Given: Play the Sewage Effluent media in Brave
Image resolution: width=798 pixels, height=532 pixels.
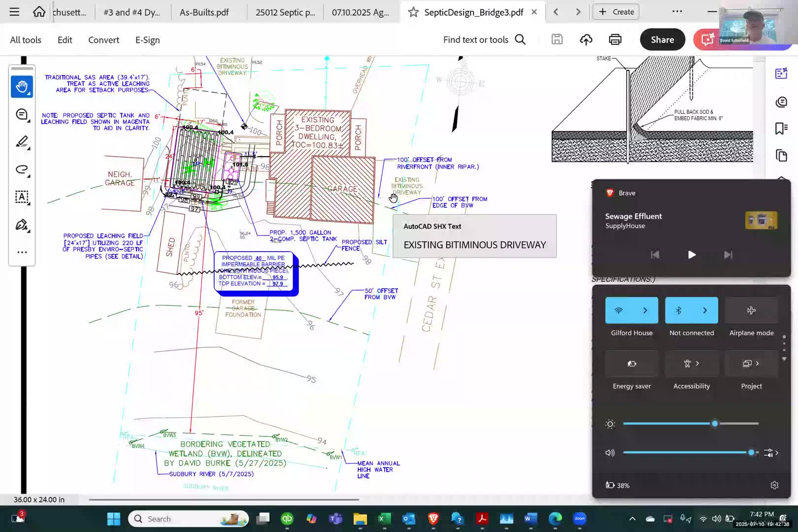Looking at the screenshot, I should pos(692,255).
